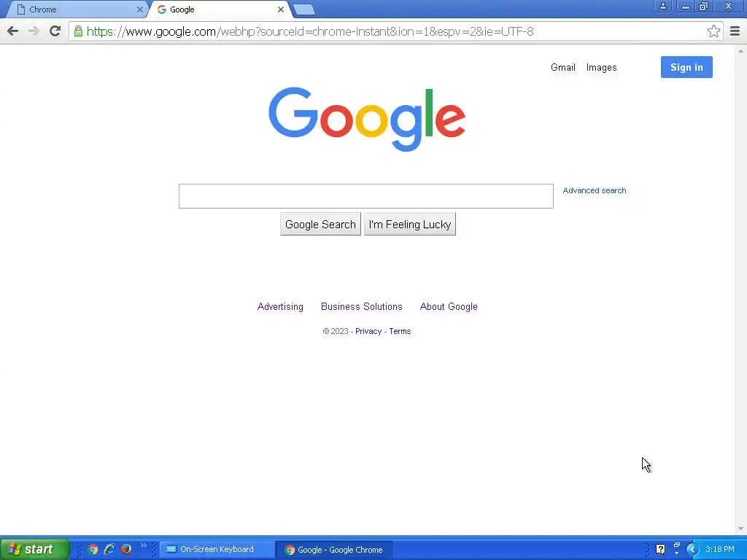This screenshot has height=560, width=747.
Task: Restore down the Chrome window
Action: tap(703, 6)
